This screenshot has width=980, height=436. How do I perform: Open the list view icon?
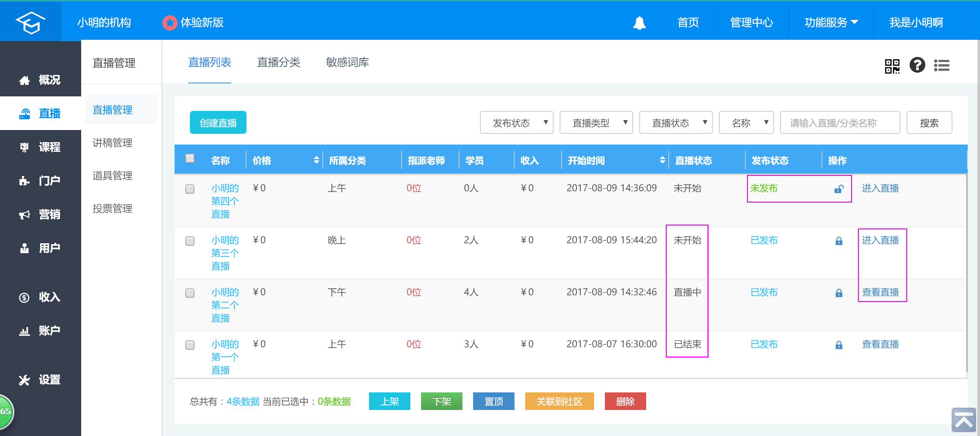pyautogui.click(x=942, y=65)
